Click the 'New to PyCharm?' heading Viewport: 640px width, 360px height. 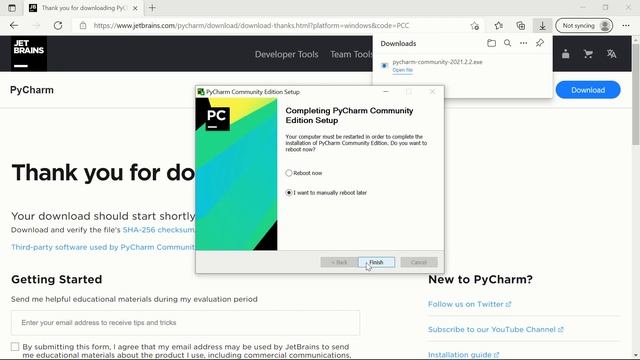[x=480, y=279]
